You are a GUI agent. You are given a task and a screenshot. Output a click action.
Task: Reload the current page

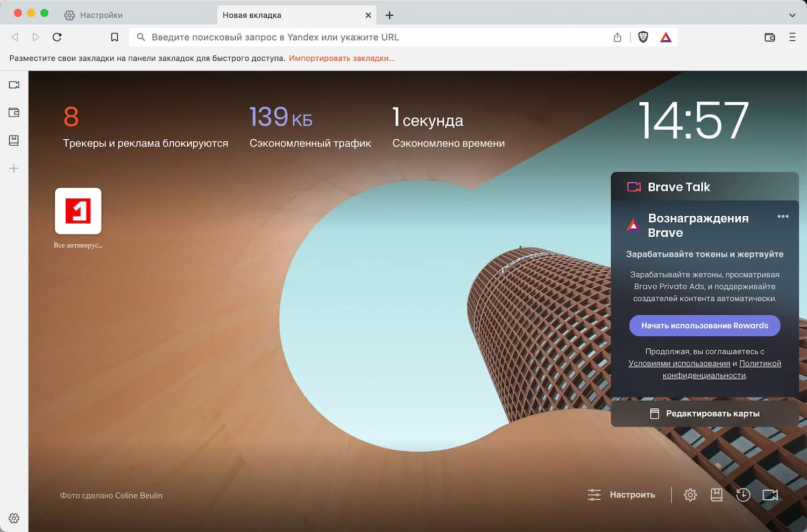57,37
